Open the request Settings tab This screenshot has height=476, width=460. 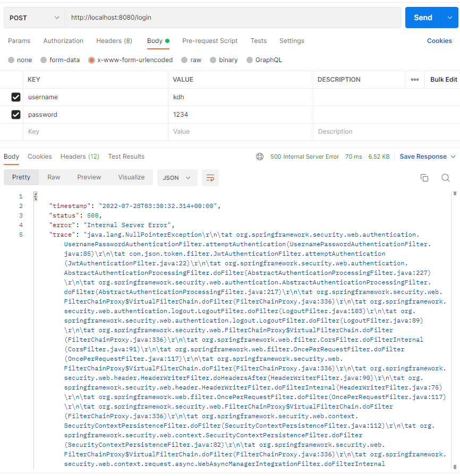(292, 41)
